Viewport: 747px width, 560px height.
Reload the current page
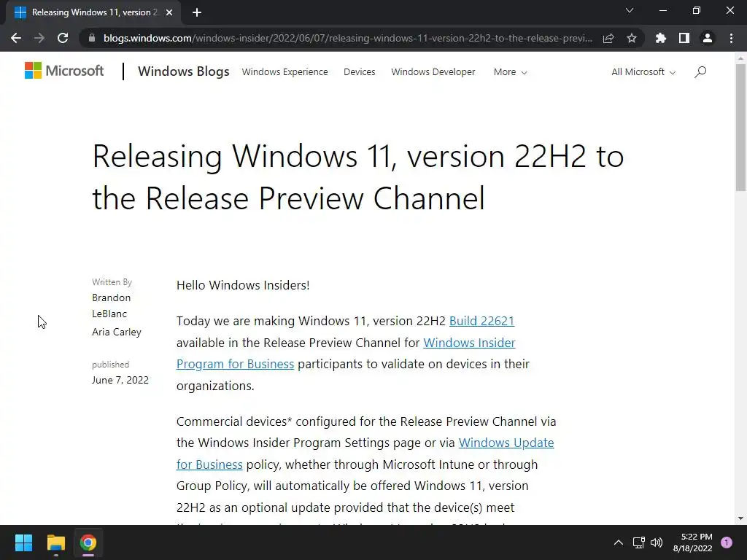coord(63,38)
